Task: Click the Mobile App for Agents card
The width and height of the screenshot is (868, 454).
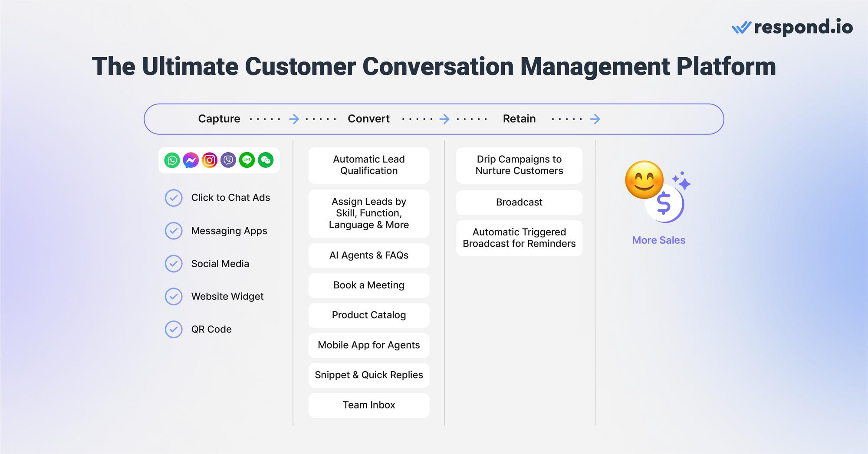Action: pyautogui.click(x=369, y=345)
